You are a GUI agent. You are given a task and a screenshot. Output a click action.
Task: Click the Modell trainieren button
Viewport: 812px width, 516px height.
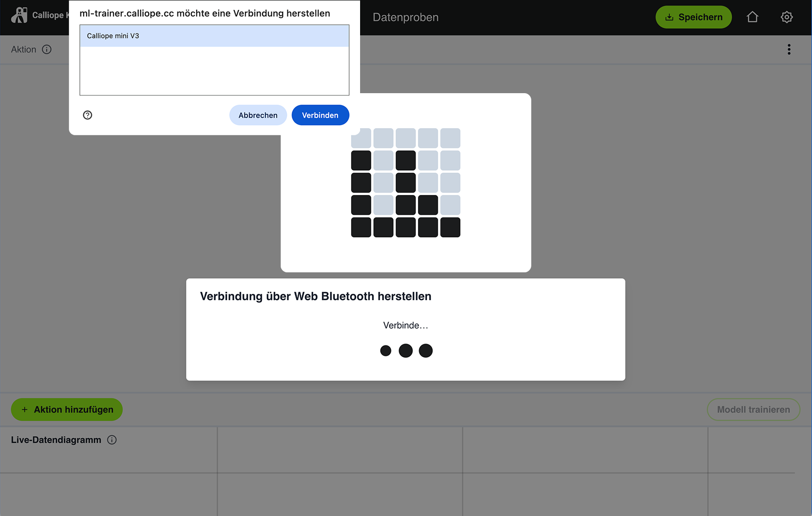tap(753, 409)
